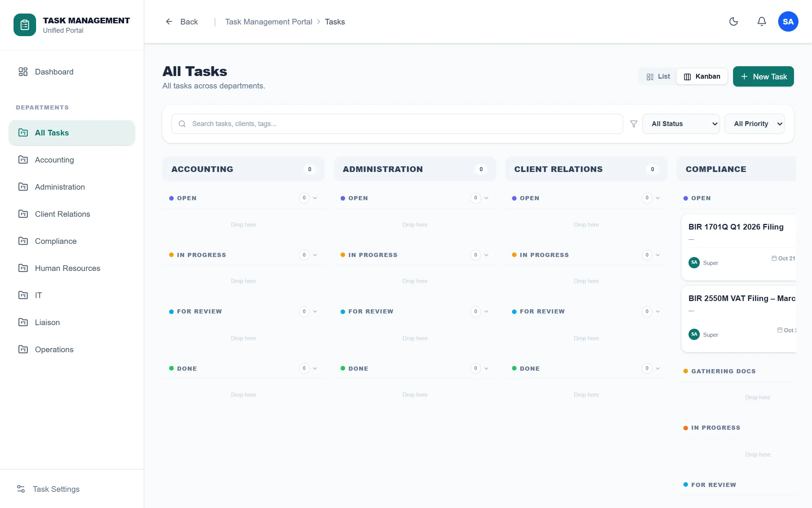
Task: Click the Task Management clipboard logo
Action: (25, 25)
